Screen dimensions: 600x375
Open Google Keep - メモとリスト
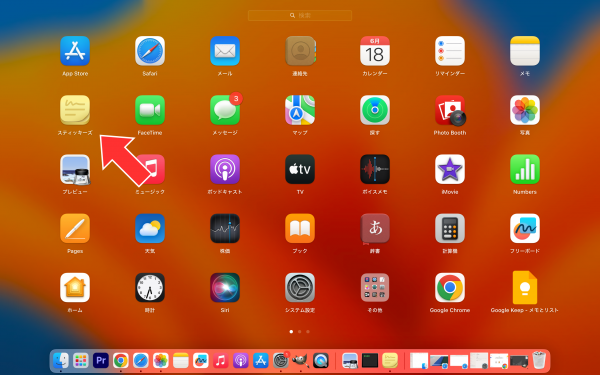coord(525,288)
